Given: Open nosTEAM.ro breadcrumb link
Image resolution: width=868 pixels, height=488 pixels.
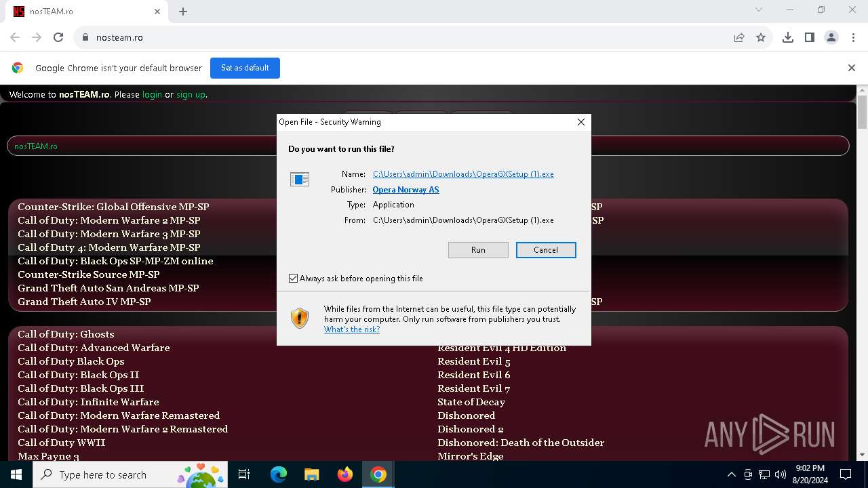Looking at the screenshot, I should click(x=36, y=146).
